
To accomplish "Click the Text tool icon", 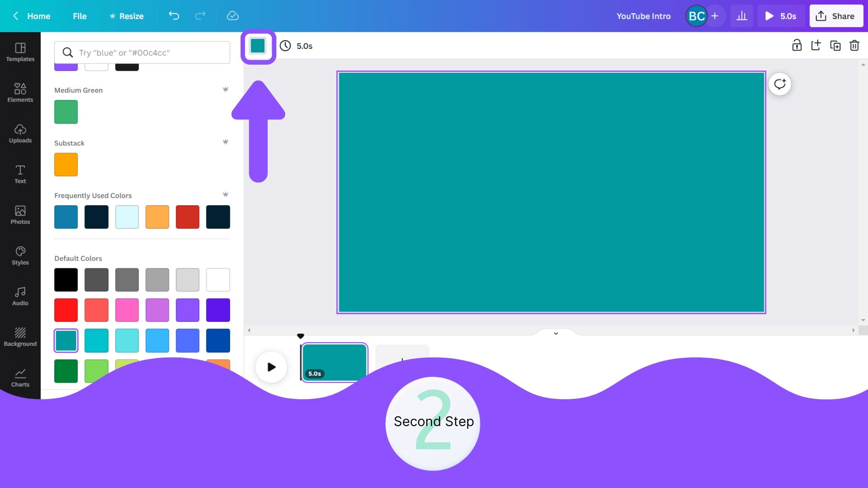I will click(x=20, y=173).
